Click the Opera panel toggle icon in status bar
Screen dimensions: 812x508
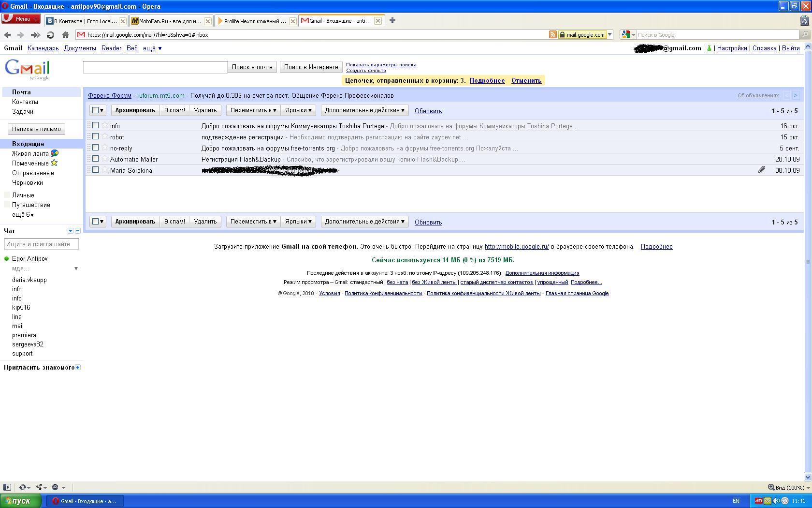pyautogui.click(x=7, y=487)
